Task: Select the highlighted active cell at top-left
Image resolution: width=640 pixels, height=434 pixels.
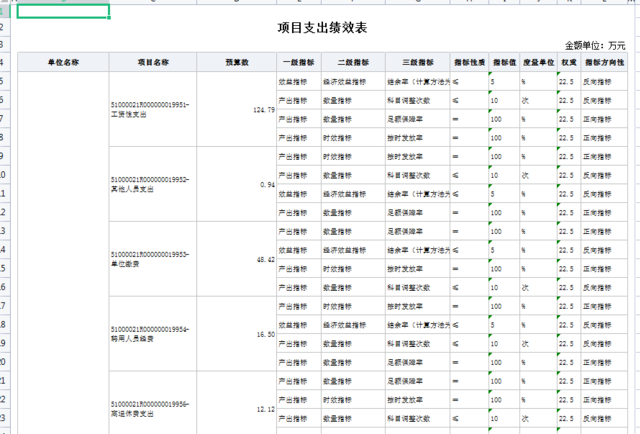Action: (63, 12)
